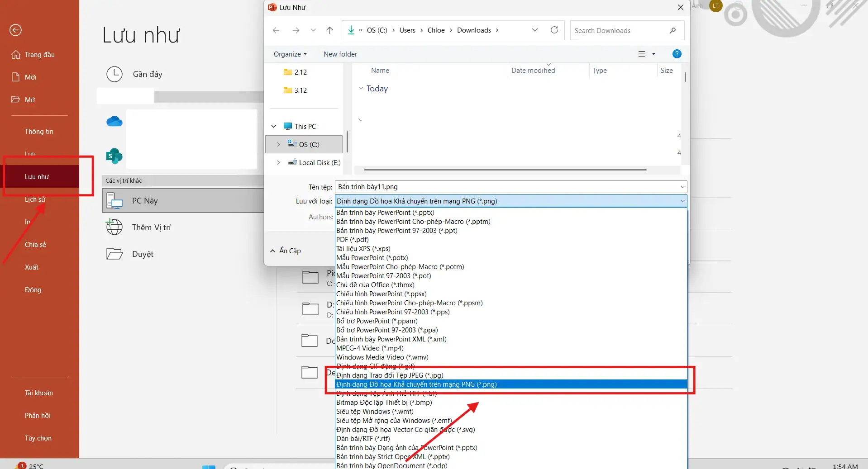Choose Chiếu hình PowerPoint (*.ppsx) format

[x=511, y=294]
